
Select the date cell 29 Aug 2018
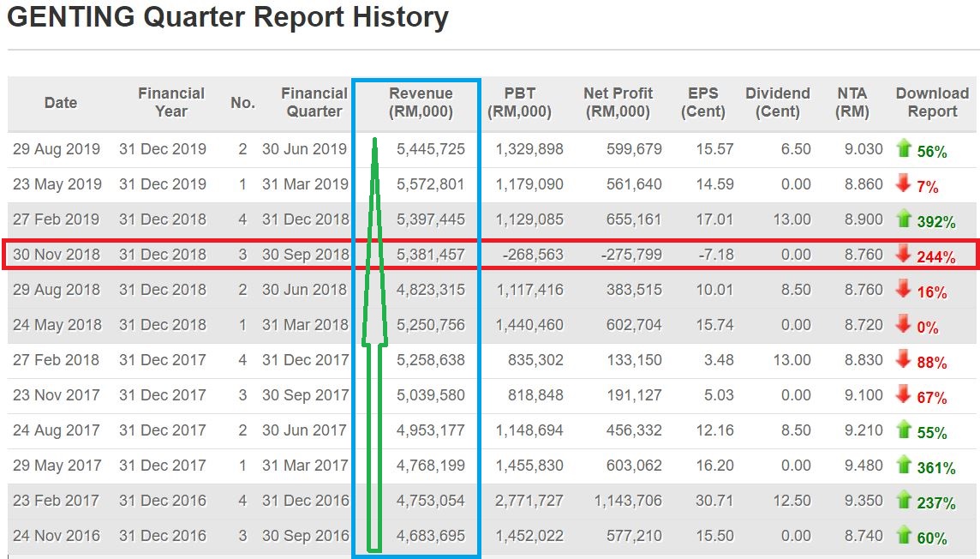(57, 289)
